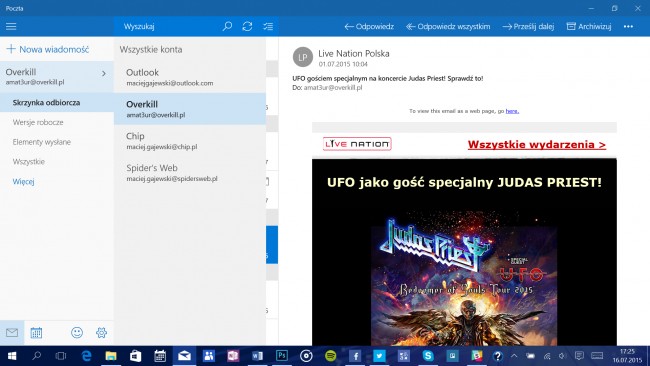Open touch keyboard tray icon
Viewport: 650px width, 366px height.
(597, 356)
